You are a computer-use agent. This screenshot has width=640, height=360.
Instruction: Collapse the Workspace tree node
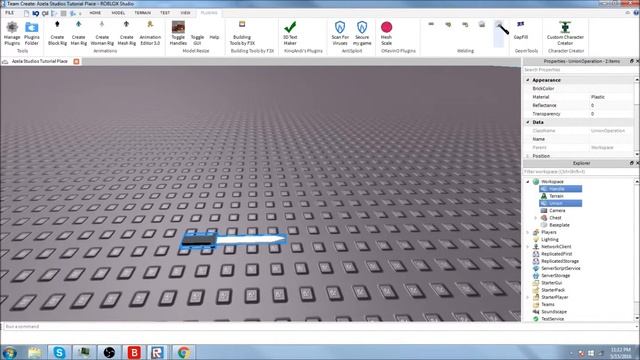point(528,182)
